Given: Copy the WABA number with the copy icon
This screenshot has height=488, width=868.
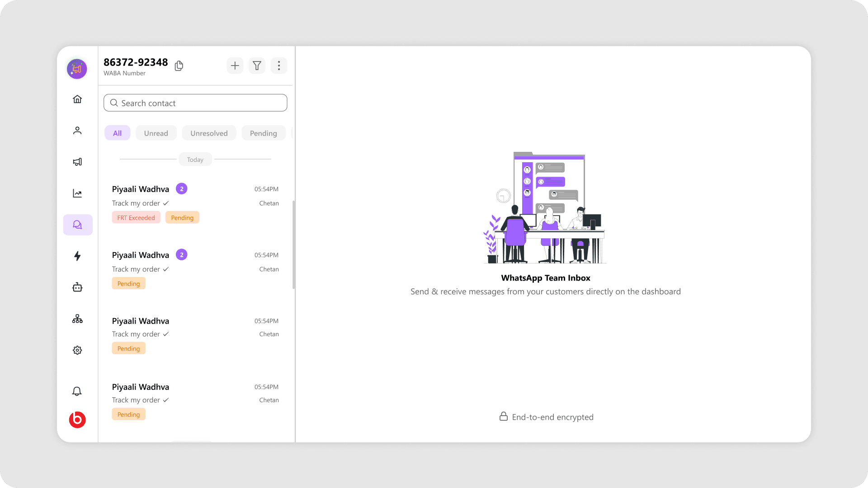Looking at the screenshot, I should (x=179, y=66).
